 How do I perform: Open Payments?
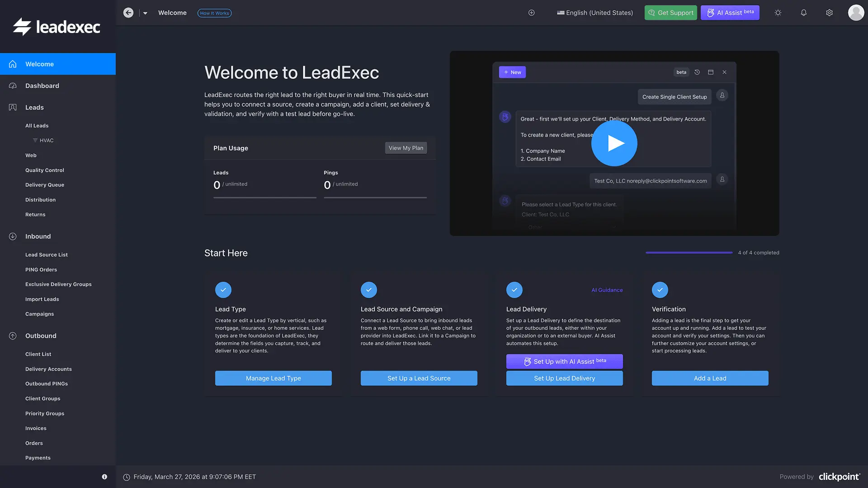(38, 458)
